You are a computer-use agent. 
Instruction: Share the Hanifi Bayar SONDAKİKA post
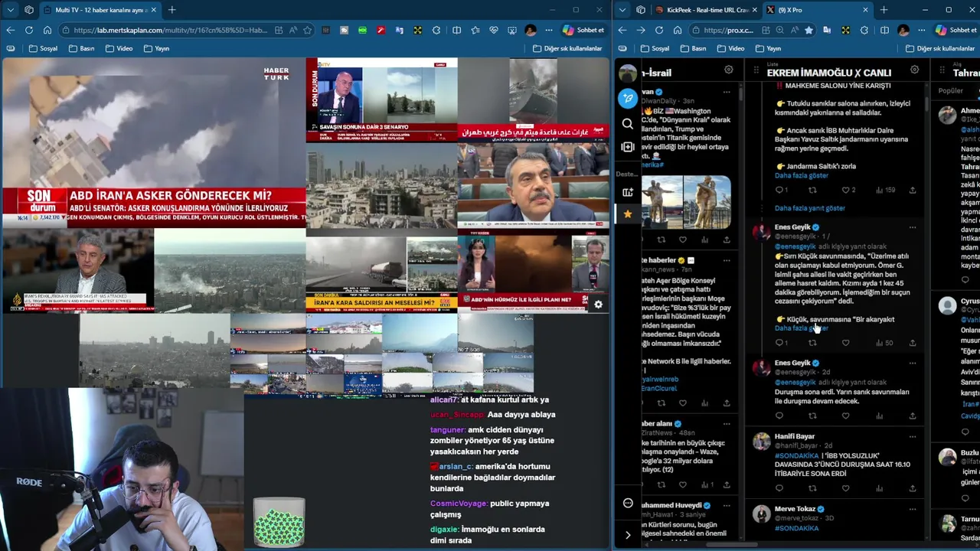[x=912, y=488]
